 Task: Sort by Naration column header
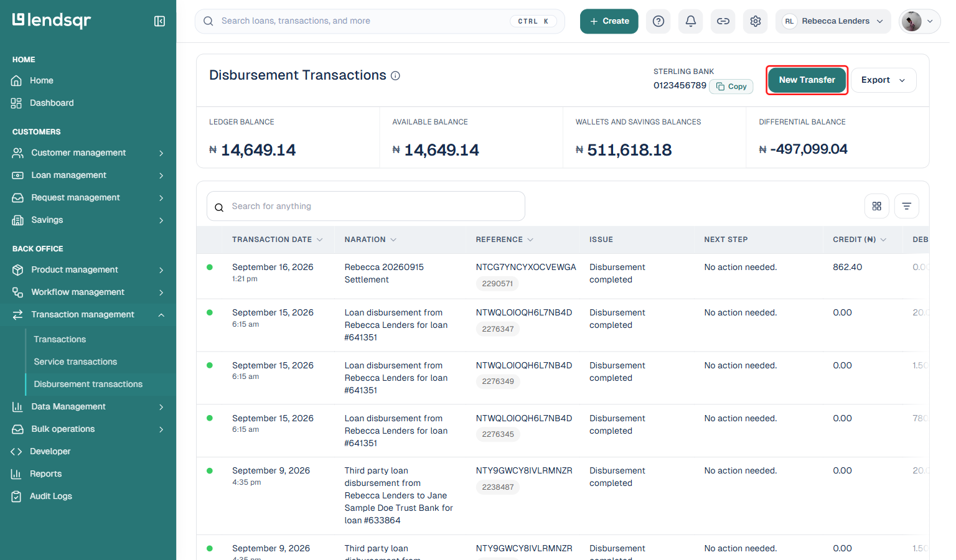[x=371, y=240]
